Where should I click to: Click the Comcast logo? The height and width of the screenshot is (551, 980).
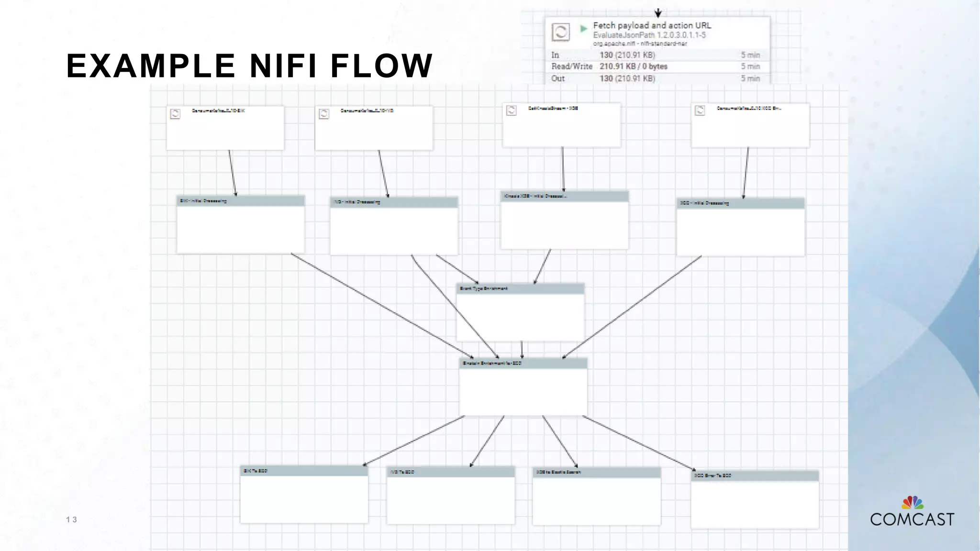tap(912, 511)
